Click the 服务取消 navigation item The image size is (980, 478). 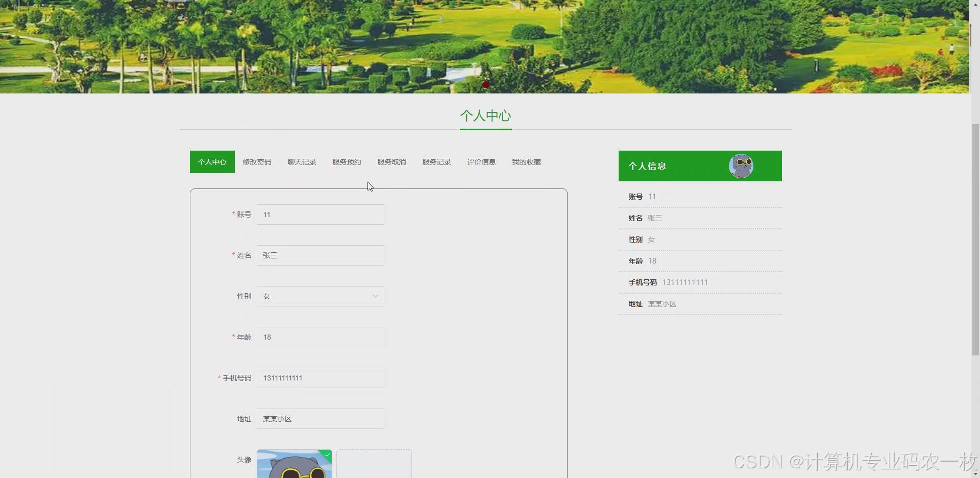[391, 162]
